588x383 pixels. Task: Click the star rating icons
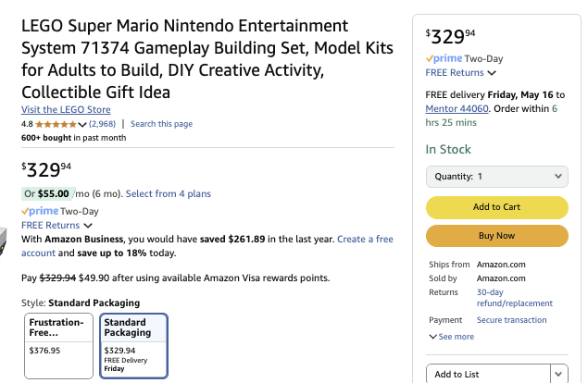[56, 124]
